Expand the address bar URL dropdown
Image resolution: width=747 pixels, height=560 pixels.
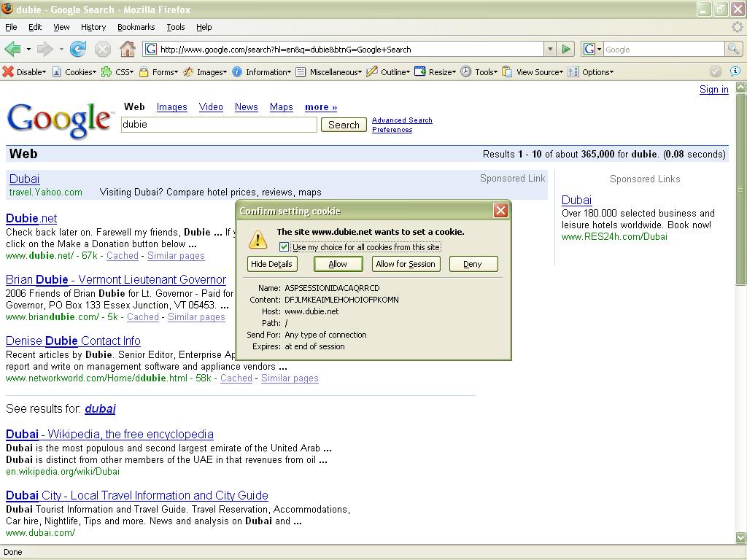coord(550,49)
